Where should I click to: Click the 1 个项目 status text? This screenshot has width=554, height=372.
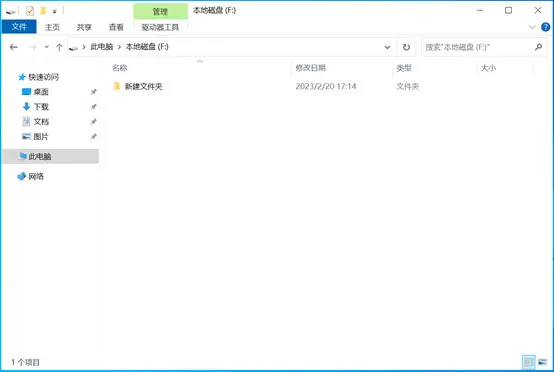(x=25, y=362)
